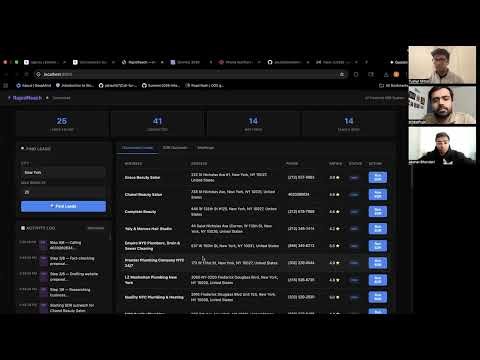Click the RapidReach logo in the header
This screenshot has height=360, width=480.
pyautogui.click(x=25, y=98)
